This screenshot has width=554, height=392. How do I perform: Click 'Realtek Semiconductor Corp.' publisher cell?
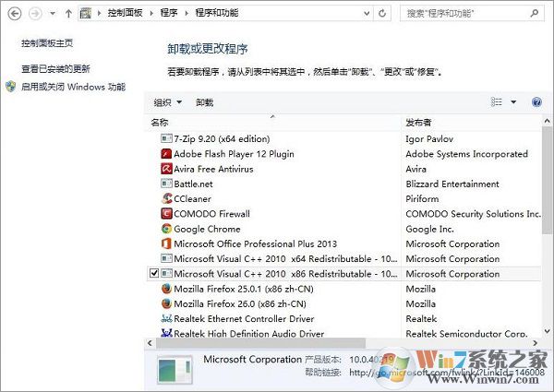point(466,333)
